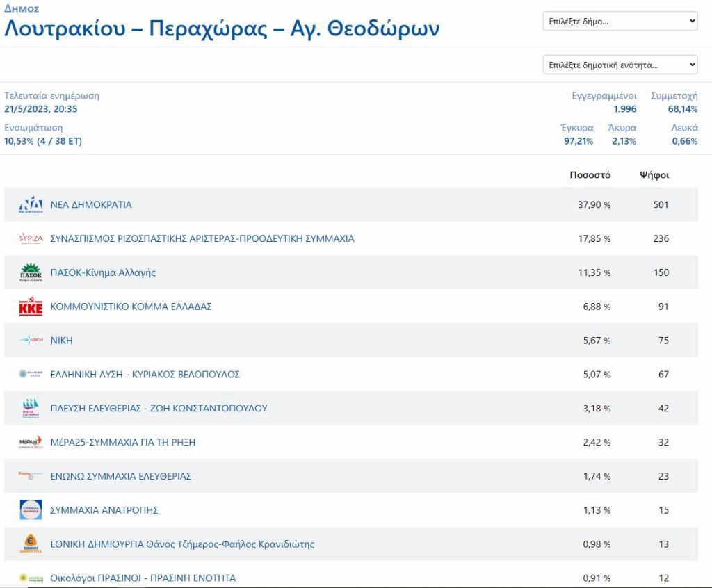712x588 pixels.
Task: Open the ΝΕΑ ΔΗΜΟΚΡΑΤΙΑ party name link
Action: (x=91, y=205)
